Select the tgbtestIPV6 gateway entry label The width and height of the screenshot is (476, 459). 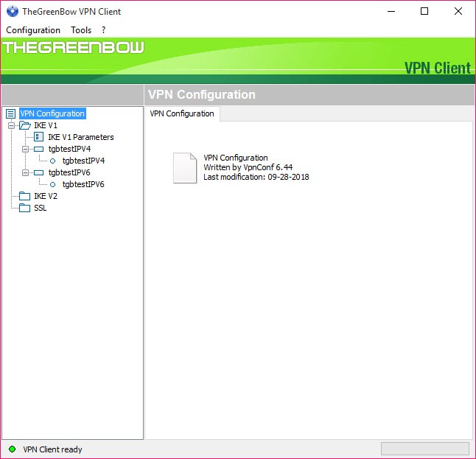coord(69,172)
